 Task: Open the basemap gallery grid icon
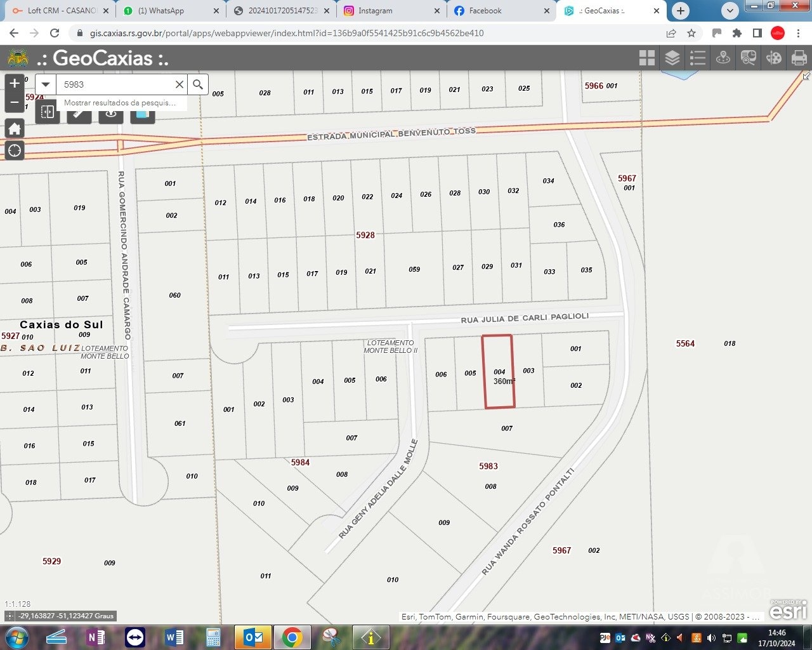[x=647, y=58]
